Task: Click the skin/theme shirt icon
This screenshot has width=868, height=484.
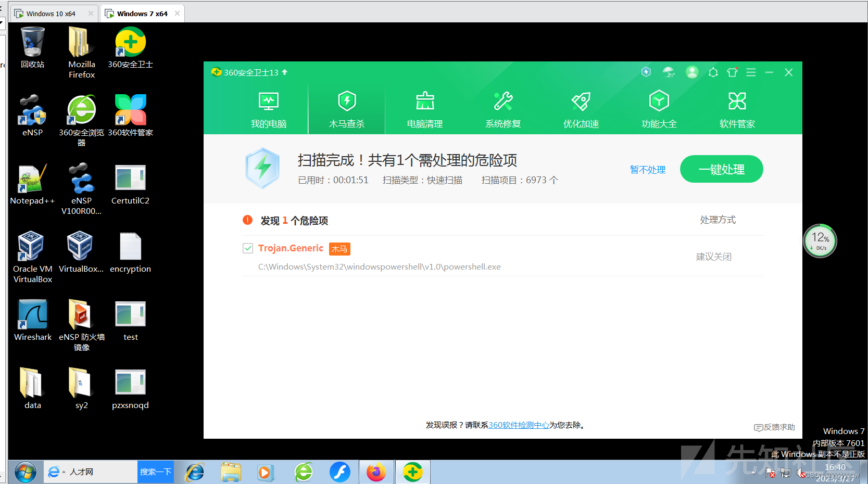Action: point(732,72)
